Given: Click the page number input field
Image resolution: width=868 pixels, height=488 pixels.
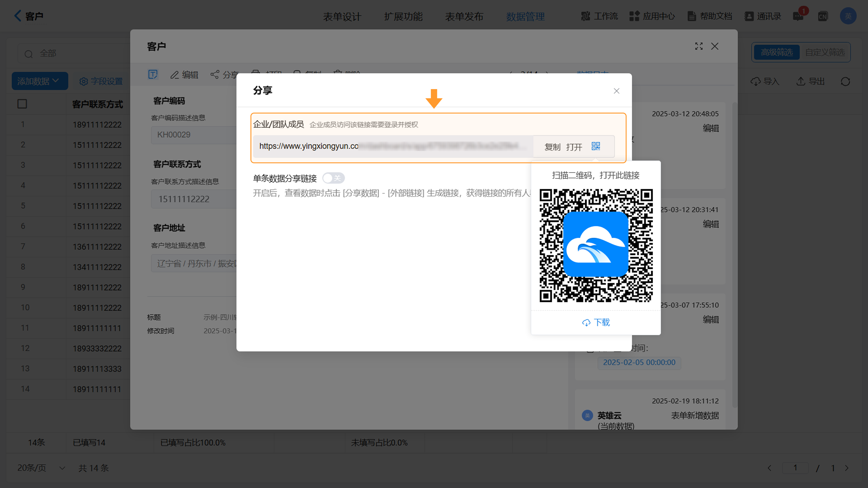Looking at the screenshot, I should 795,468.
